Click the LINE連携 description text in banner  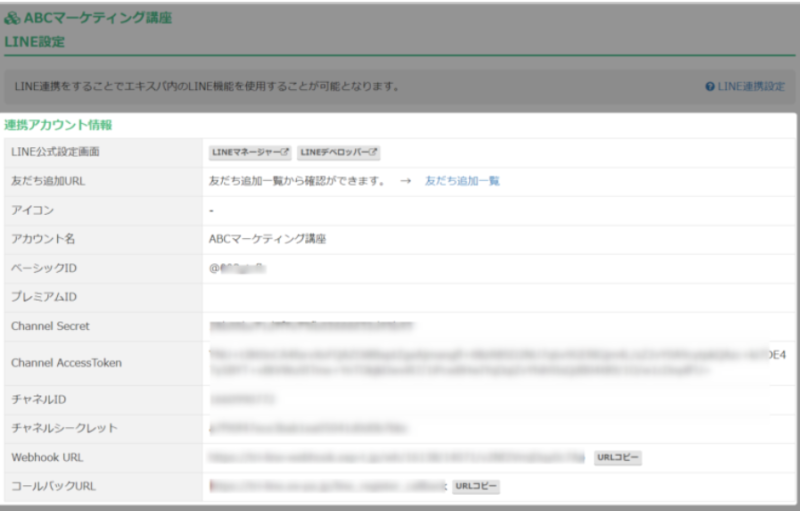(207, 87)
